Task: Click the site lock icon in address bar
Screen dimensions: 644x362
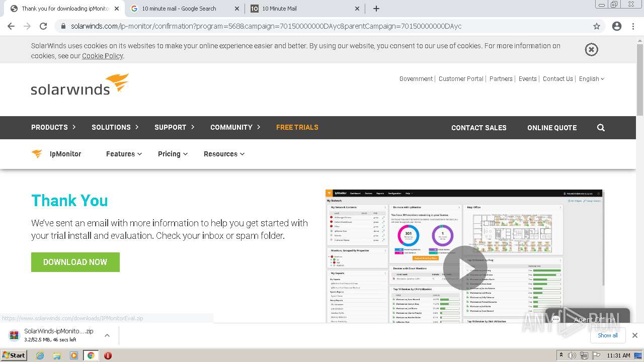Action: click(x=63, y=26)
